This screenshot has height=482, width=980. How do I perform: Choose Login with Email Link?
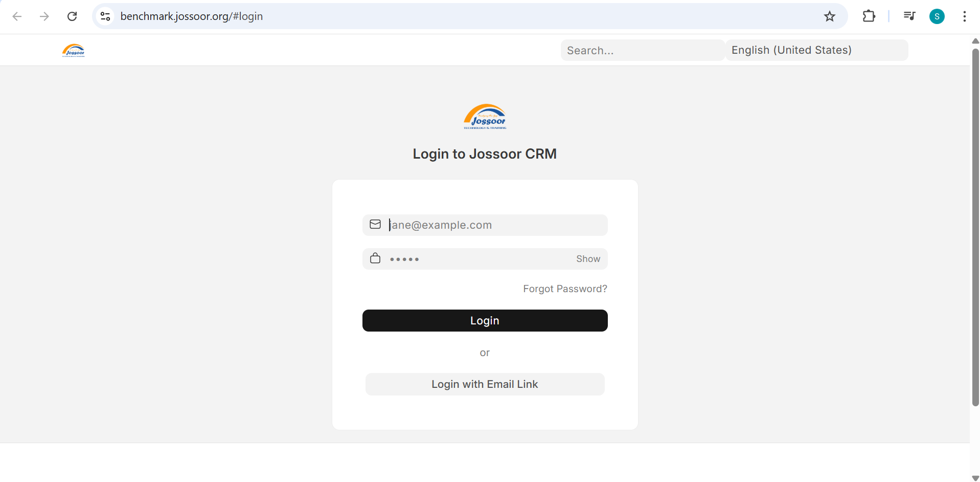tap(485, 384)
